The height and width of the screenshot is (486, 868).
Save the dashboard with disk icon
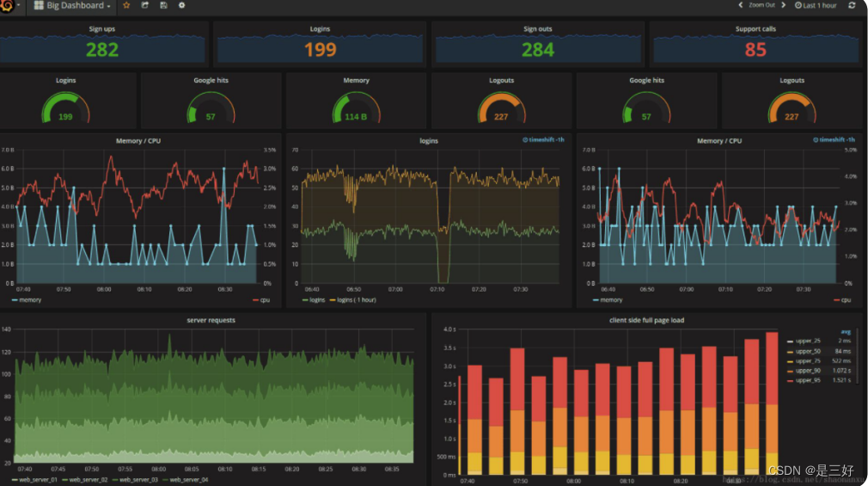(163, 5)
